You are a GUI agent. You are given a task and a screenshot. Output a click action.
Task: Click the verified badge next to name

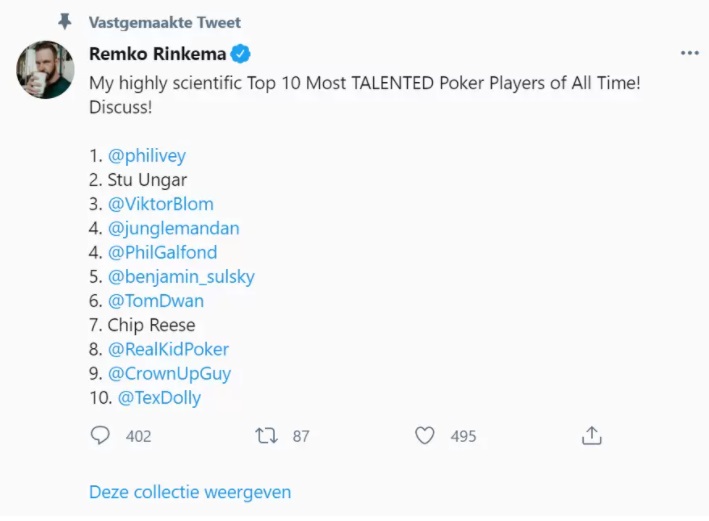point(242,54)
